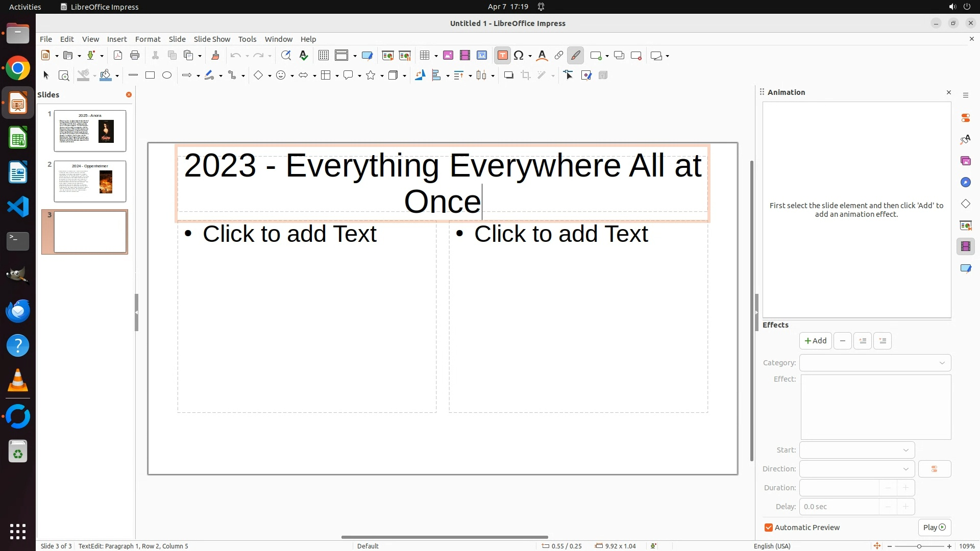The width and height of the screenshot is (980, 551).
Task: Click the Add effect button
Action: click(x=815, y=341)
